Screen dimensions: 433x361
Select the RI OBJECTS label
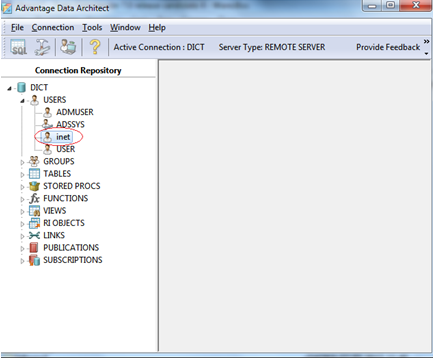pos(64,223)
